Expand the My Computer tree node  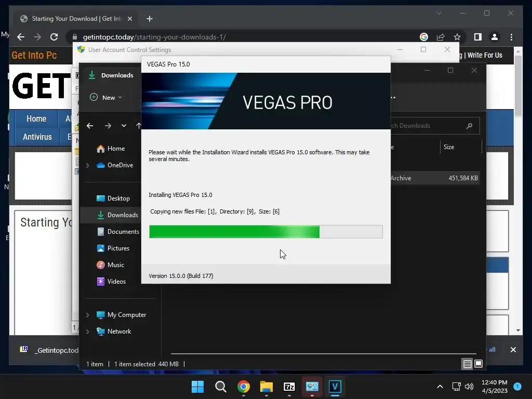[87, 315]
